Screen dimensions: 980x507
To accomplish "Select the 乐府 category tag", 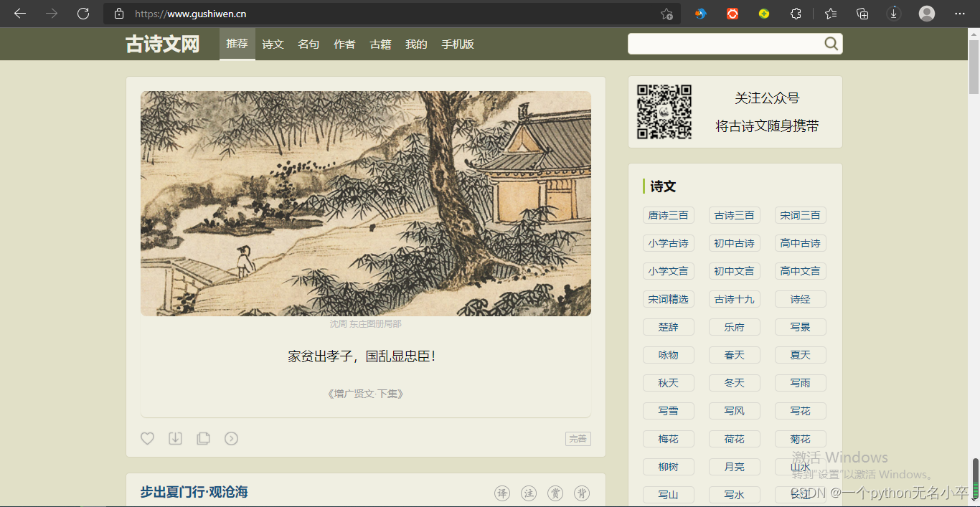I will coord(735,327).
